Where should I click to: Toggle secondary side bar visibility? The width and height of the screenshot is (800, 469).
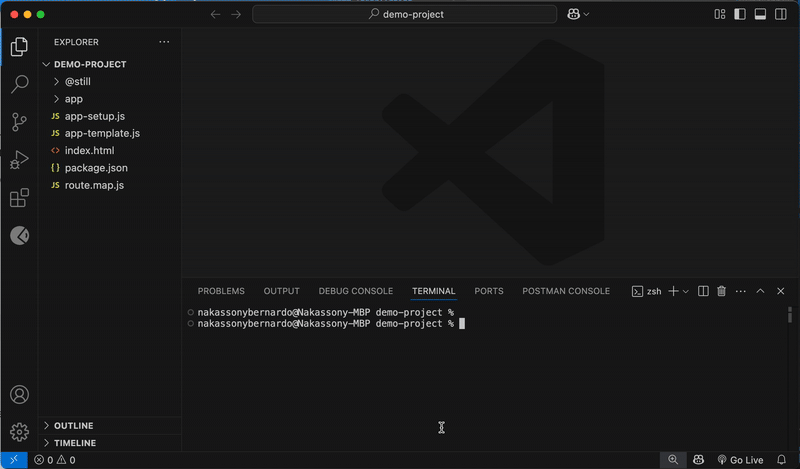[781, 14]
